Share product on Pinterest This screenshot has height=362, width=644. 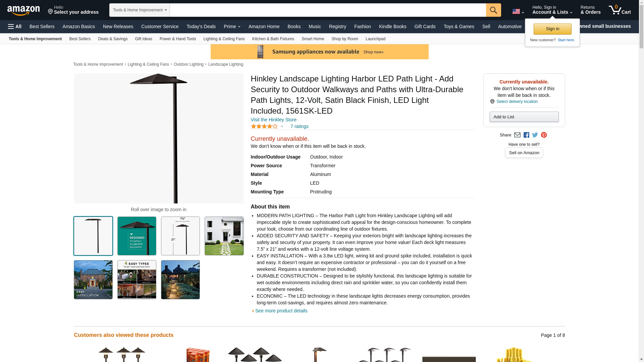(544, 135)
